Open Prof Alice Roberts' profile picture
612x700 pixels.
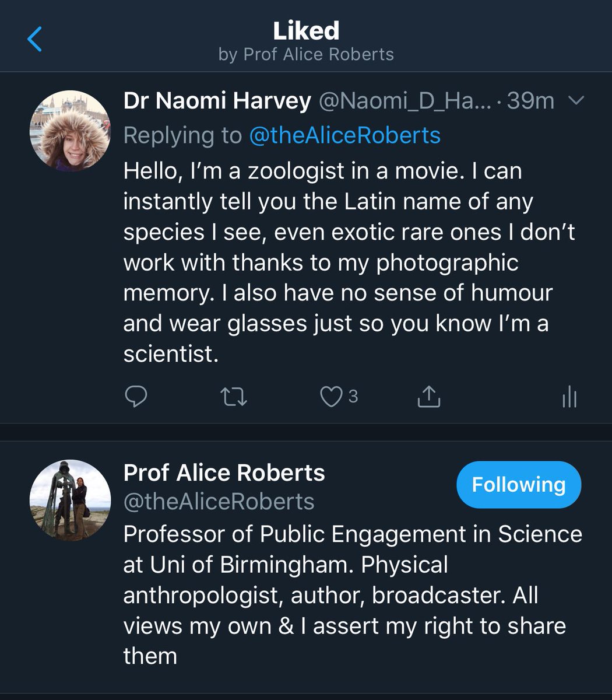click(x=70, y=501)
